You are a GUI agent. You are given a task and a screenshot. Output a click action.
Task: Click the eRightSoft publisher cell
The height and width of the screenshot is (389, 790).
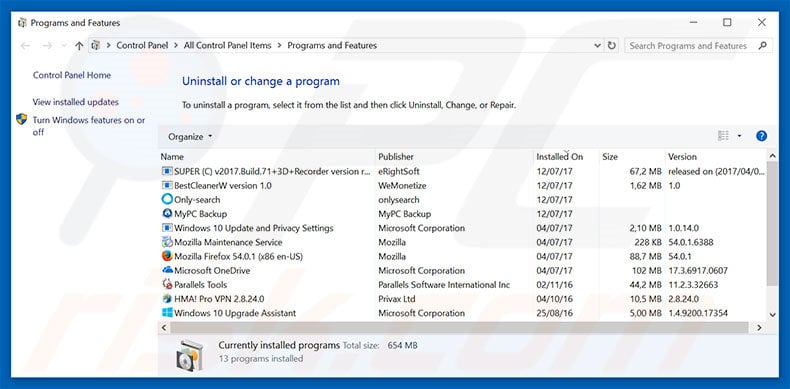(x=399, y=171)
